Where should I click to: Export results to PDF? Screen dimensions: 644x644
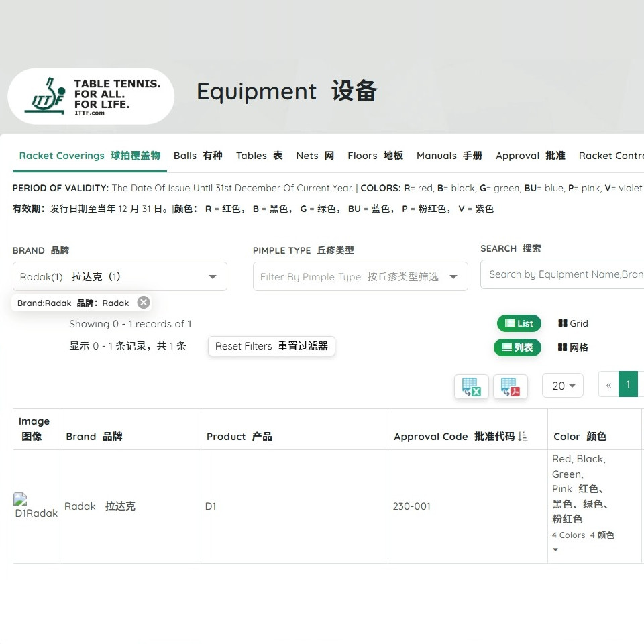pyautogui.click(x=510, y=386)
